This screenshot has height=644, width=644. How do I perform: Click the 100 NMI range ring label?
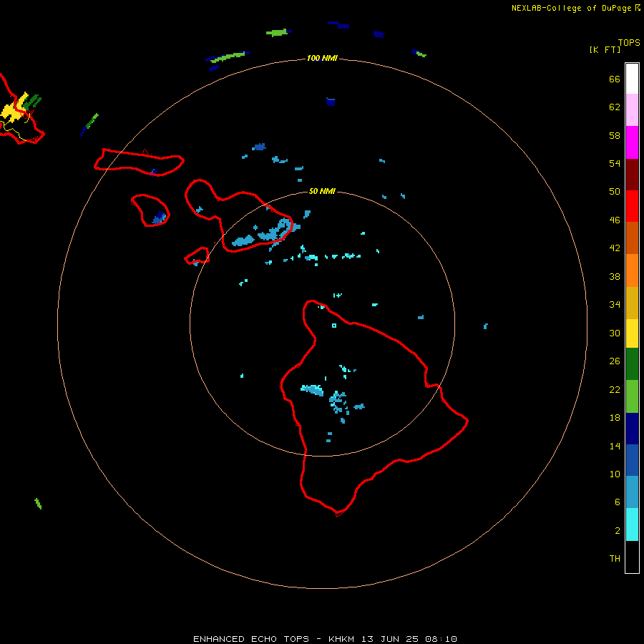(x=322, y=59)
